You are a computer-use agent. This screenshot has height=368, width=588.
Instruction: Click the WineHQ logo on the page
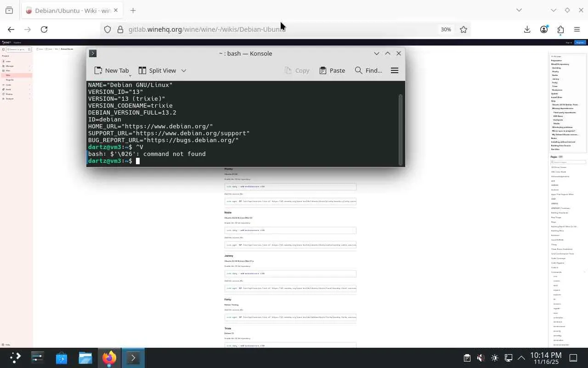6,42
